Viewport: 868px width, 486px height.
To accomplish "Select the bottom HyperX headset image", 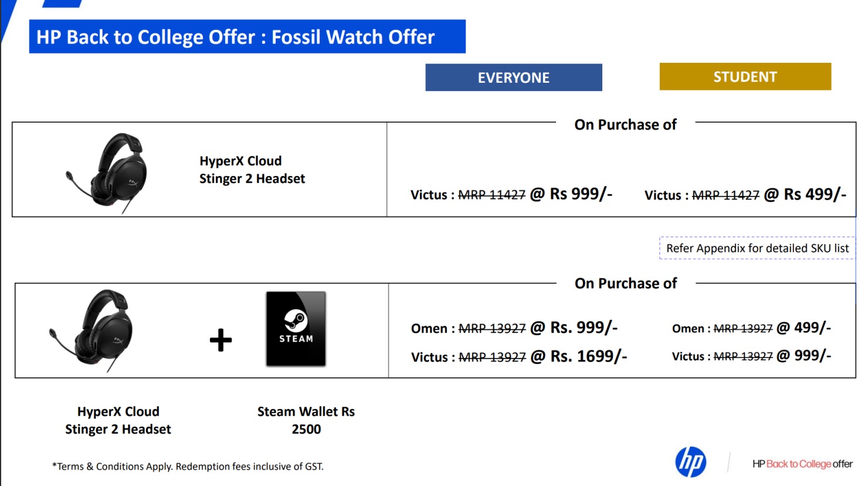I will pyautogui.click(x=91, y=330).
